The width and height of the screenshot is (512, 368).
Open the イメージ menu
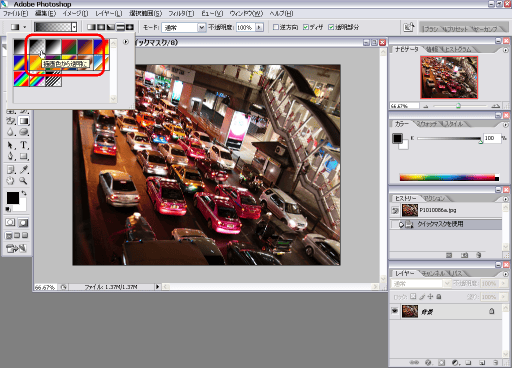[x=75, y=13]
